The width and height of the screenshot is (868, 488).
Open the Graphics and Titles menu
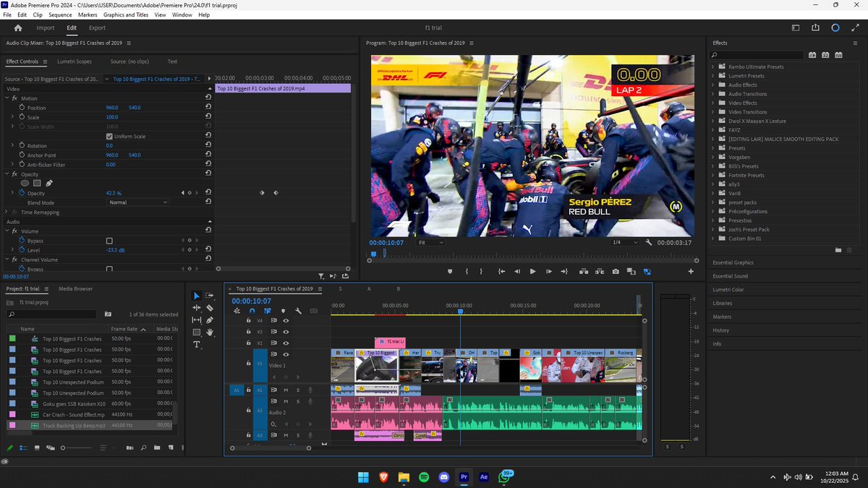126,14
